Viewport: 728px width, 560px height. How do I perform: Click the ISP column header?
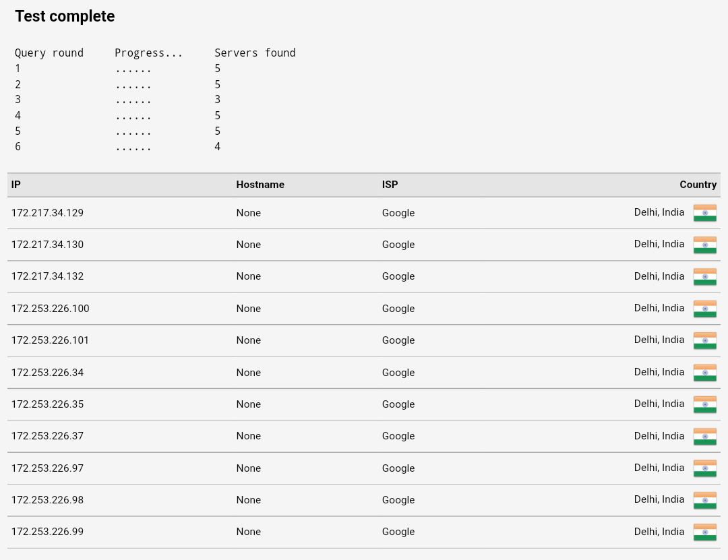click(390, 185)
